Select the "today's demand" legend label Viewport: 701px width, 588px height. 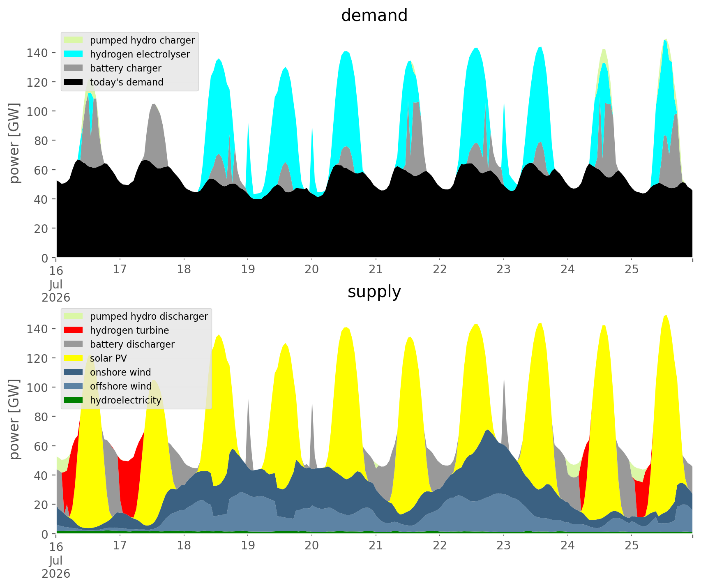tap(127, 82)
